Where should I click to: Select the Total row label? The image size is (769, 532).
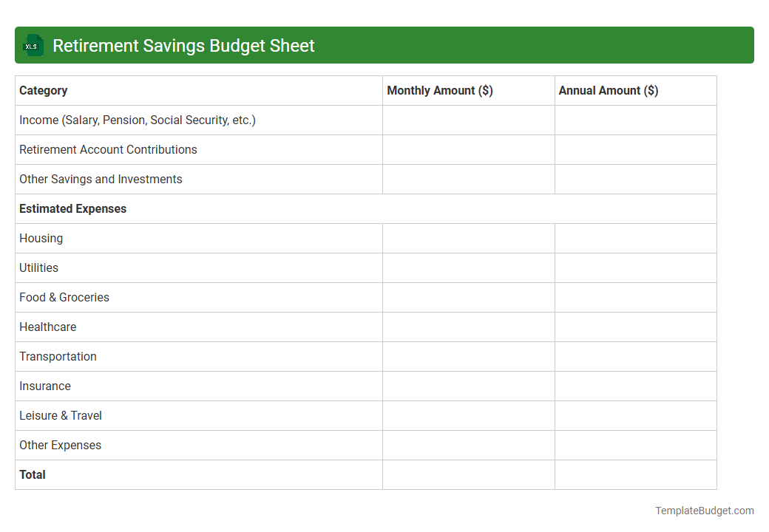pos(32,474)
